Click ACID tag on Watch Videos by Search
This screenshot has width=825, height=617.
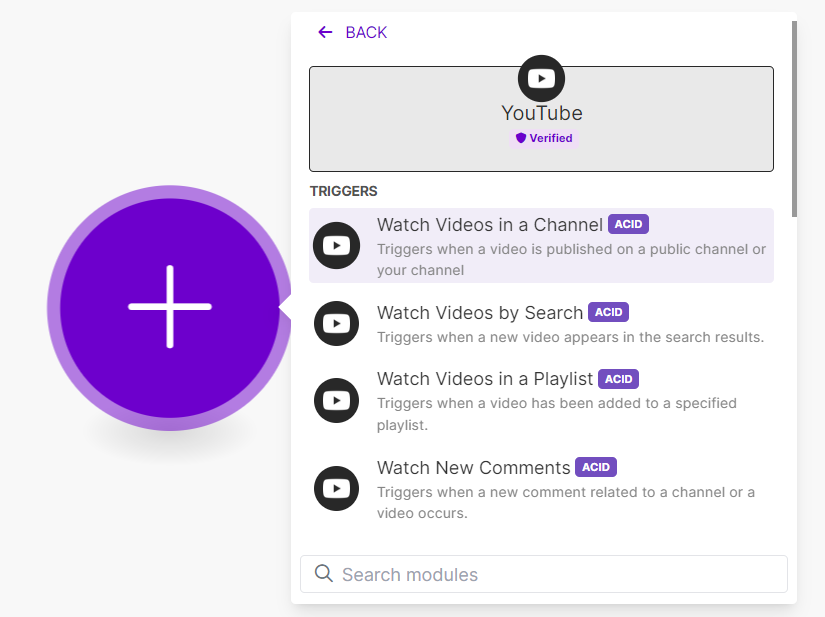[x=608, y=312]
